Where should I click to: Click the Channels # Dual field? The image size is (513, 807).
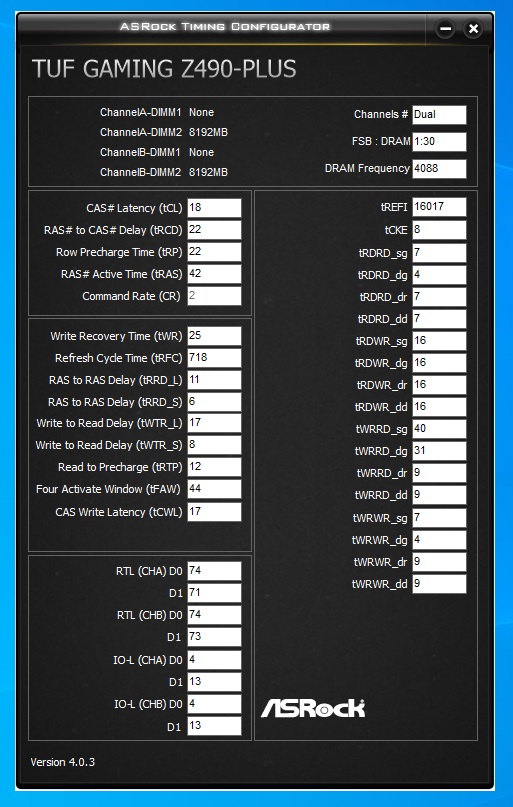pyautogui.click(x=439, y=115)
